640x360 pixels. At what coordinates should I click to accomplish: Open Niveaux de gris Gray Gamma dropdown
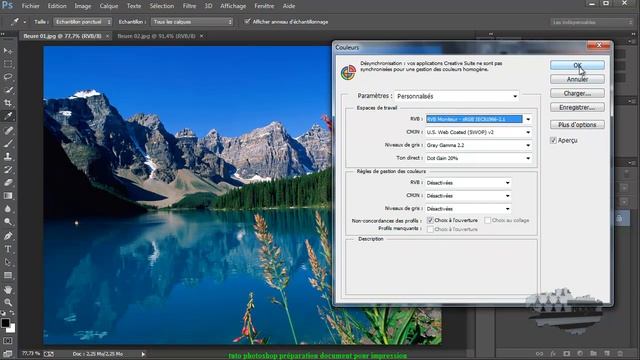(478, 145)
